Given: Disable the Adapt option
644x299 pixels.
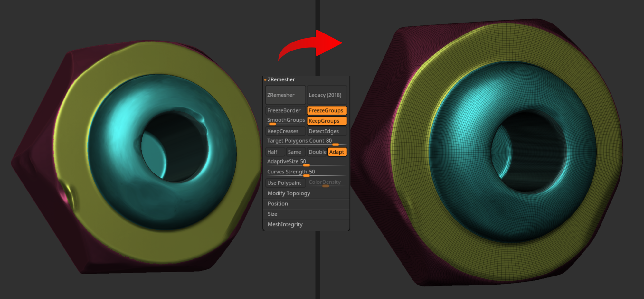Looking at the screenshot, I should pos(337,152).
